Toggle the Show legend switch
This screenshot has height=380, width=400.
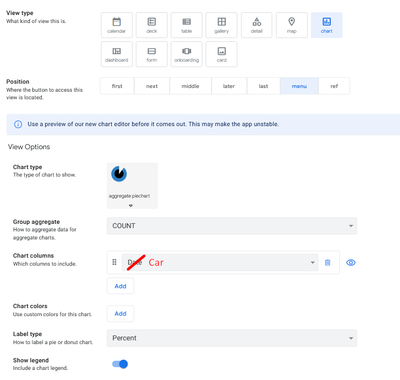[x=120, y=364]
